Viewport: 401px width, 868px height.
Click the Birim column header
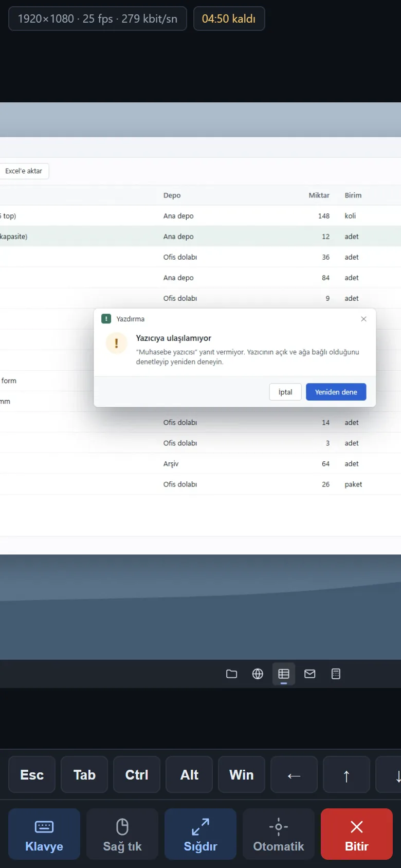point(353,195)
